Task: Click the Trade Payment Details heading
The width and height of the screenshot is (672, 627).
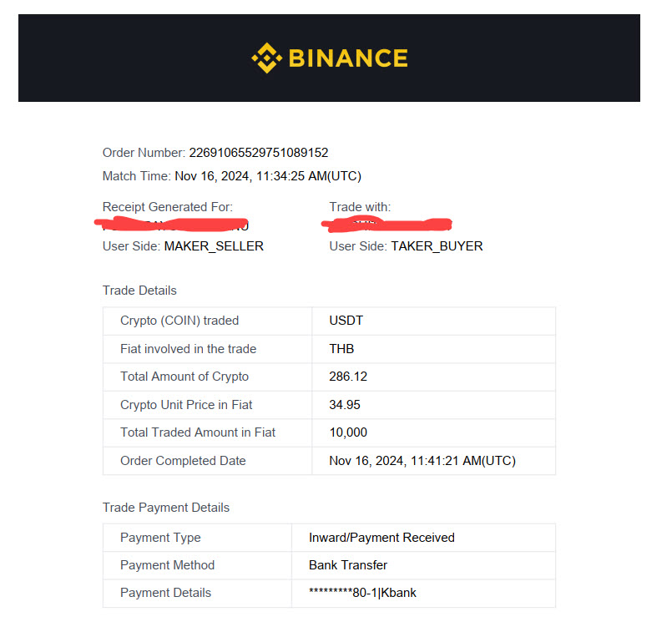Action: 166,508
